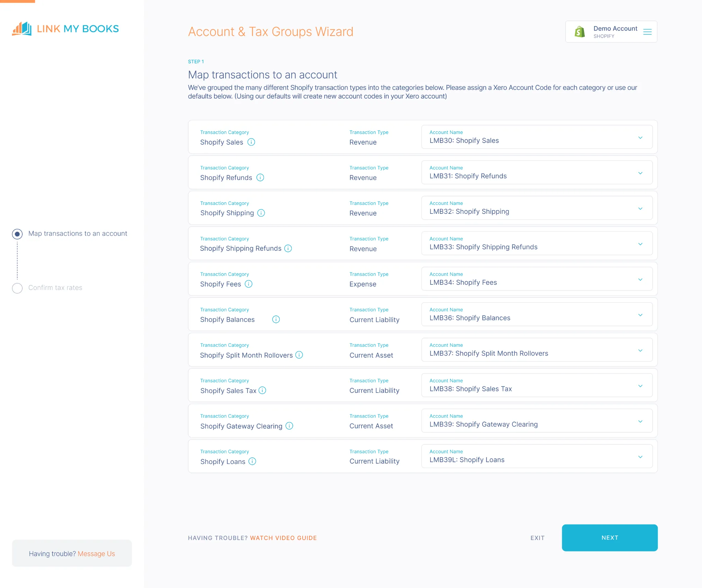
Task: Go to Confirm tax rates step label
Action: [55, 288]
